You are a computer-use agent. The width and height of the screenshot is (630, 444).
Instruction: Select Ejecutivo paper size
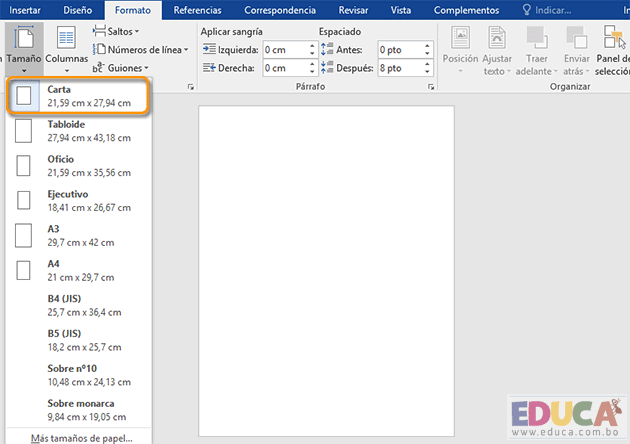tap(78, 201)
